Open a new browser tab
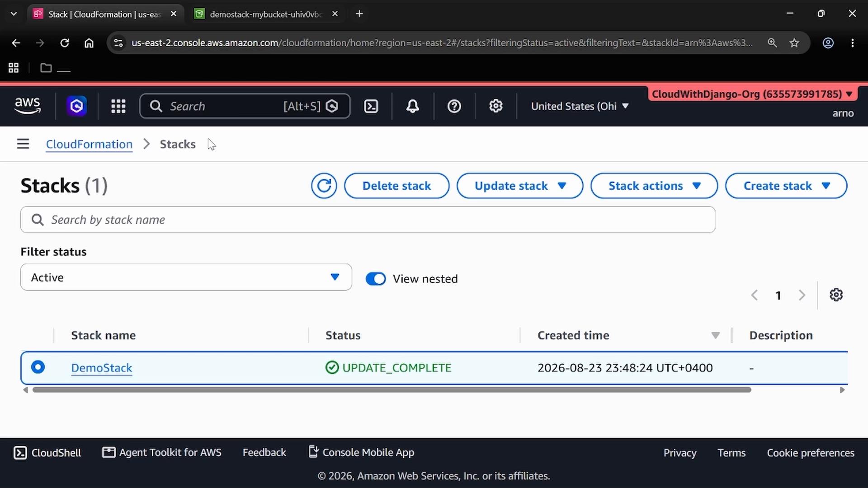The height and width of the screenshot is (488, 868). 359,14
